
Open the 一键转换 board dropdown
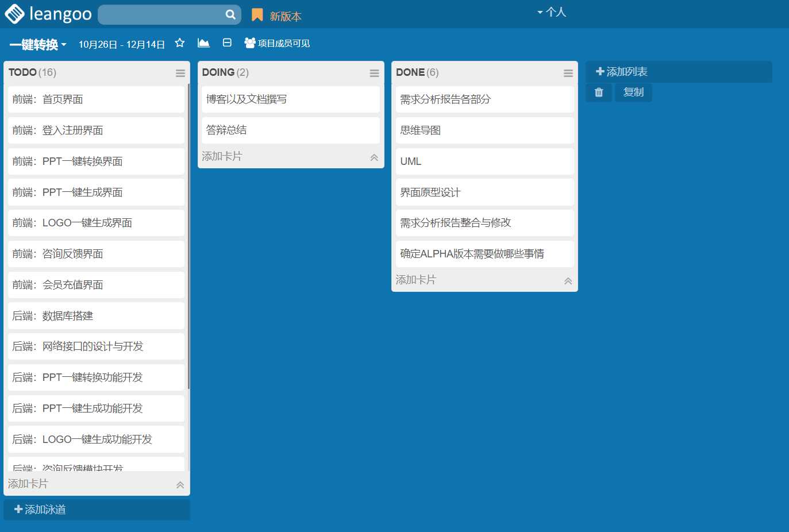point(38,44)
